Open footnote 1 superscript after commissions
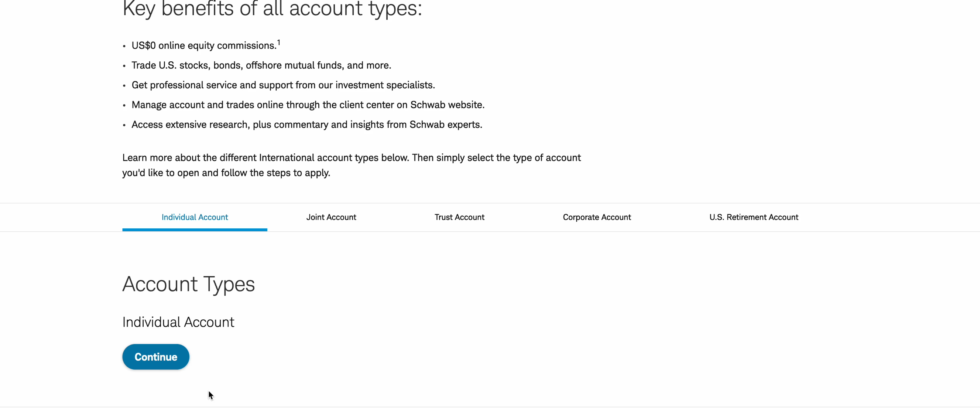 coord(278,42)
